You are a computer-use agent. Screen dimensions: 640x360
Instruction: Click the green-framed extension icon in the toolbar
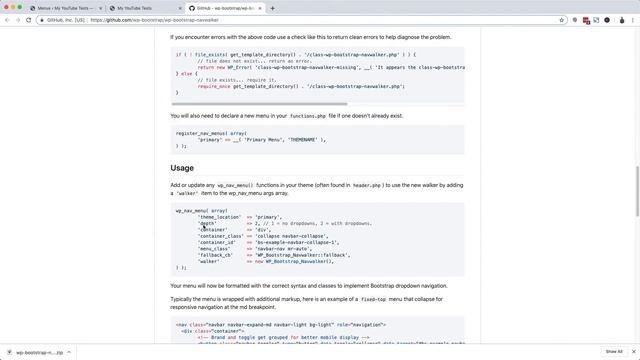click(x=596, y=20)
